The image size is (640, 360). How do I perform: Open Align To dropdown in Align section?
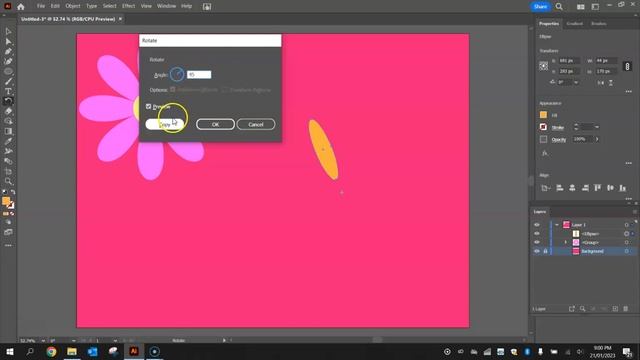coord(545,188)
